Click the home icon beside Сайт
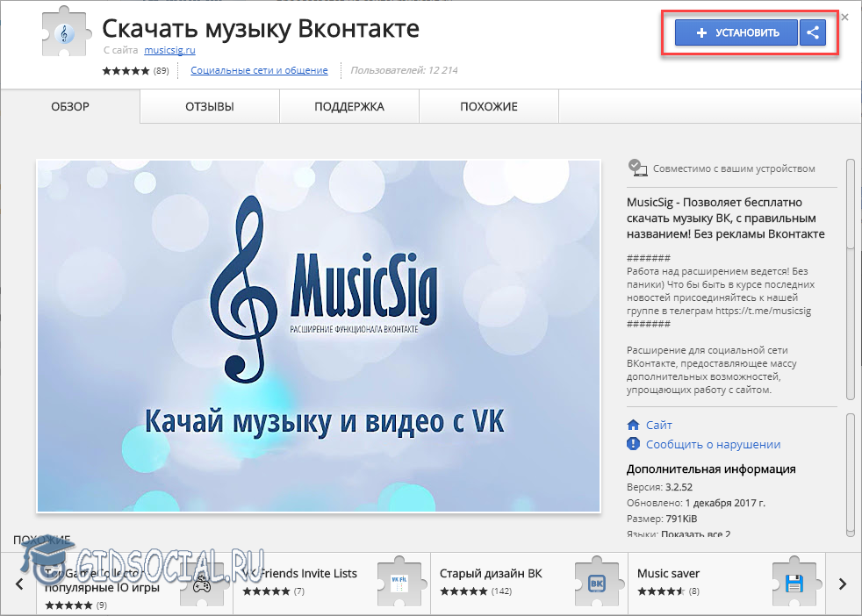862x616 pixels. click(x=635, y=425)
